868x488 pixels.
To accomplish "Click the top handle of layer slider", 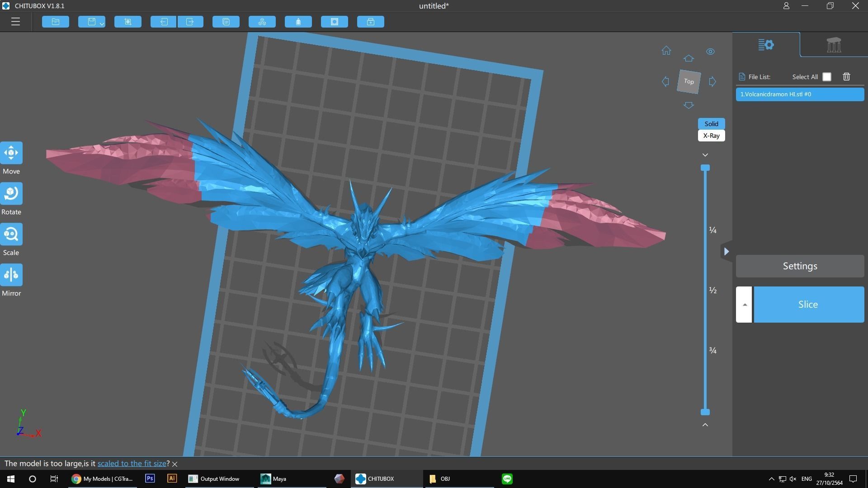I will tap(705, 168).
